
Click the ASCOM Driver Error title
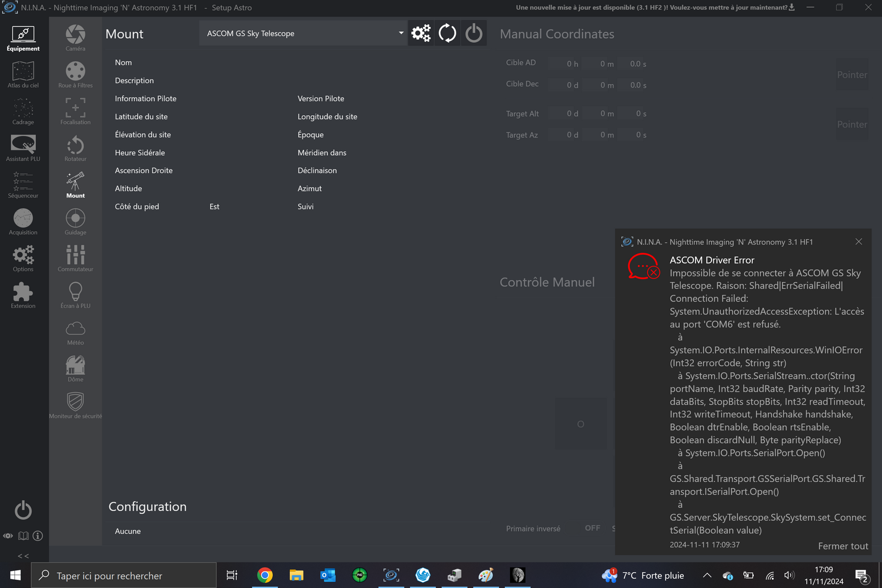click(711, 260)
